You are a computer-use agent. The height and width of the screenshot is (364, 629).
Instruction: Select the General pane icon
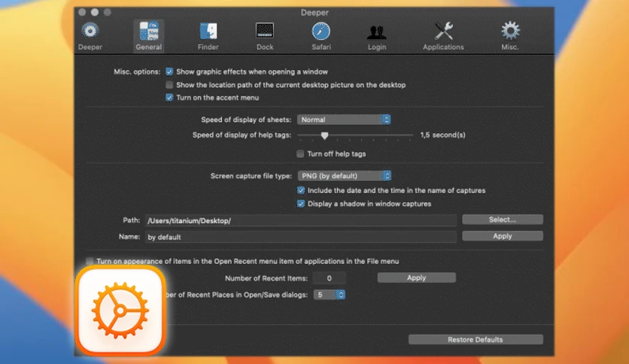pos(148,37)
